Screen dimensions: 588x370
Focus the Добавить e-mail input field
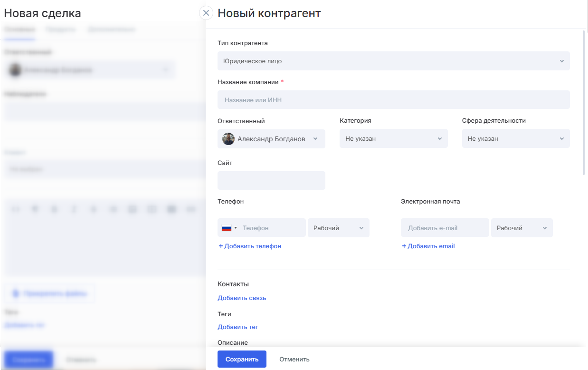(x=445, y=228)
